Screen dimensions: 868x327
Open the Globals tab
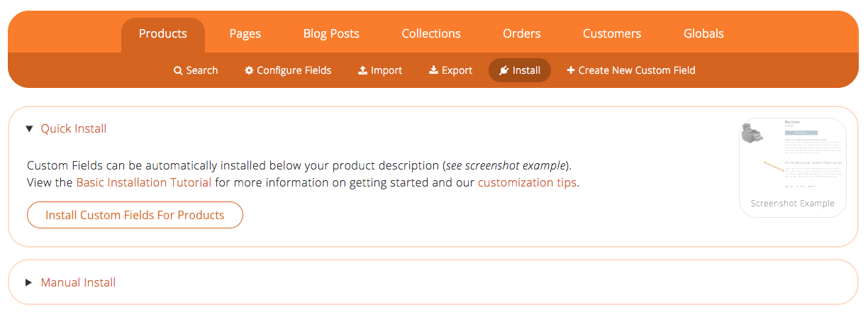tap(703, 34)
